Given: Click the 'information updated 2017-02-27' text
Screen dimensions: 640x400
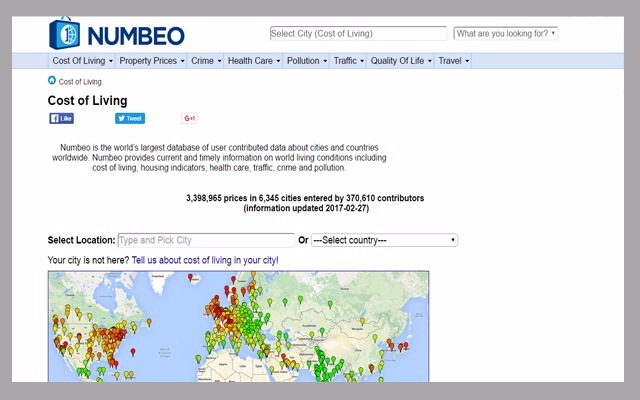Looking at the screenshot, I should 306,209.
